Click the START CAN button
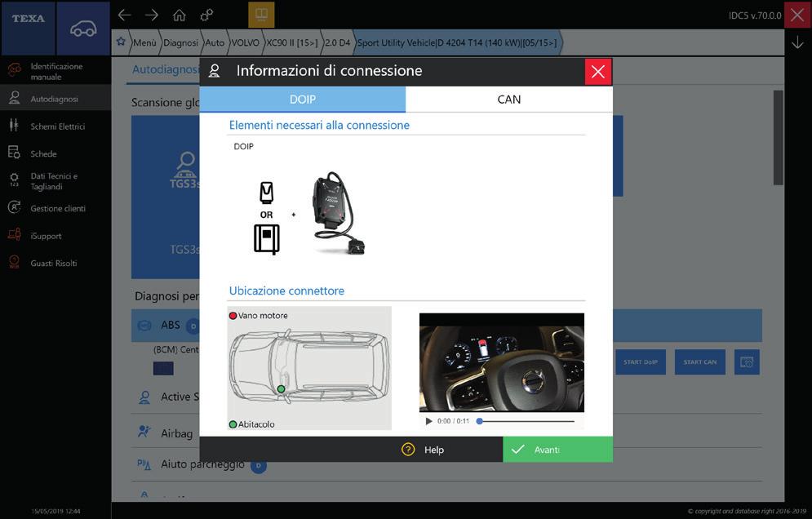This screenshot has width=812, height=519. pos(700,362)
